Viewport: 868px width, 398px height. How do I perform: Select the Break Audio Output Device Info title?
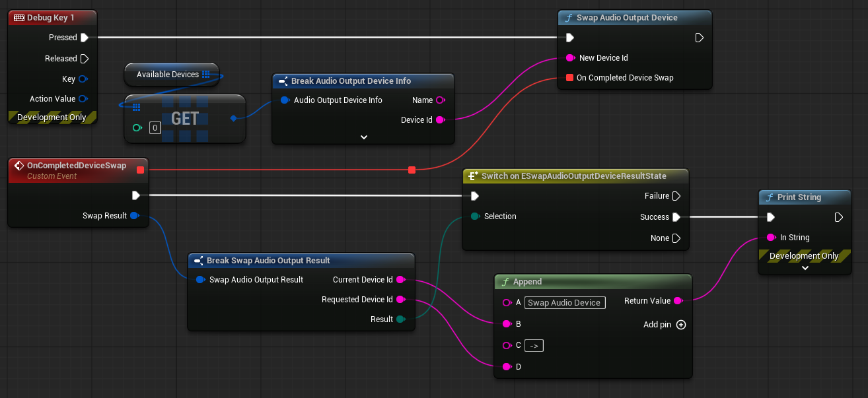coord(351,81)
